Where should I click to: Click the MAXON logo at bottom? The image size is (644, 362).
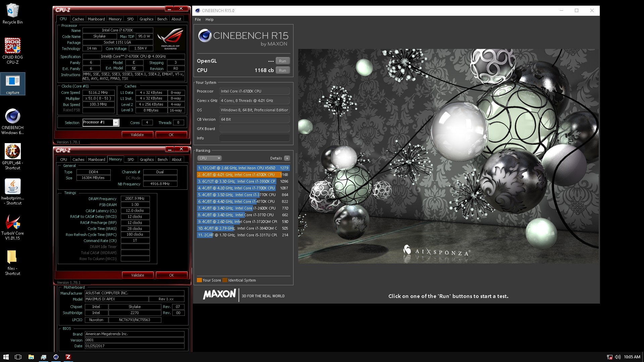pyautogui.click(x=219, y=294)
